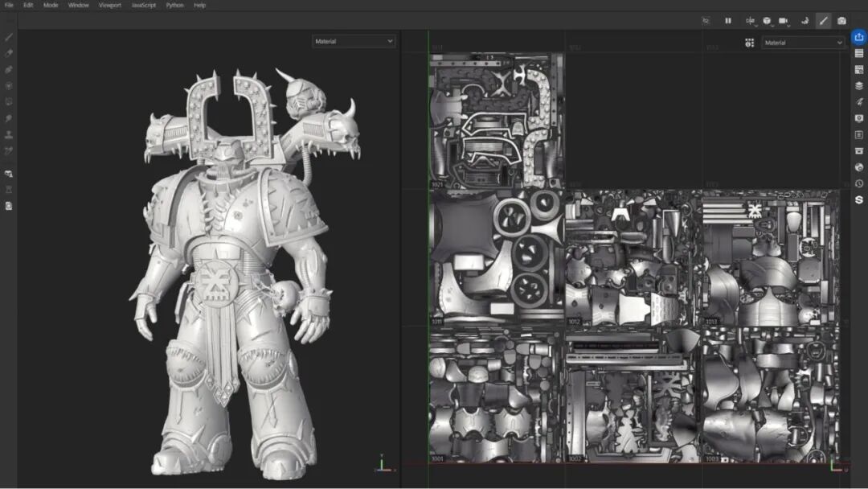Image resolution: width=868 pixels, height=489 pixels.
Task: Select the Polygon Fill tool
Action: click(x=9, y=86)
